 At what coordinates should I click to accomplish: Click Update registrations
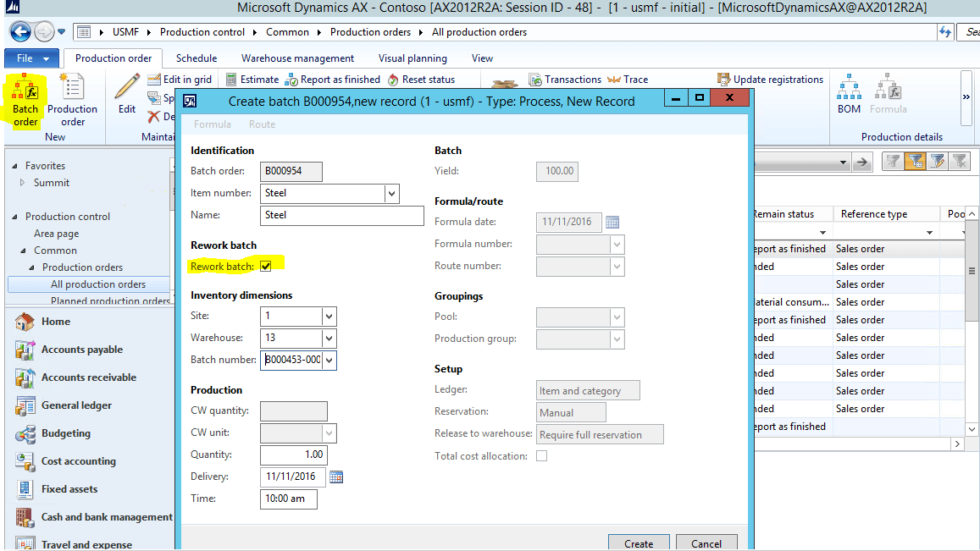click(x=771, y=80)
